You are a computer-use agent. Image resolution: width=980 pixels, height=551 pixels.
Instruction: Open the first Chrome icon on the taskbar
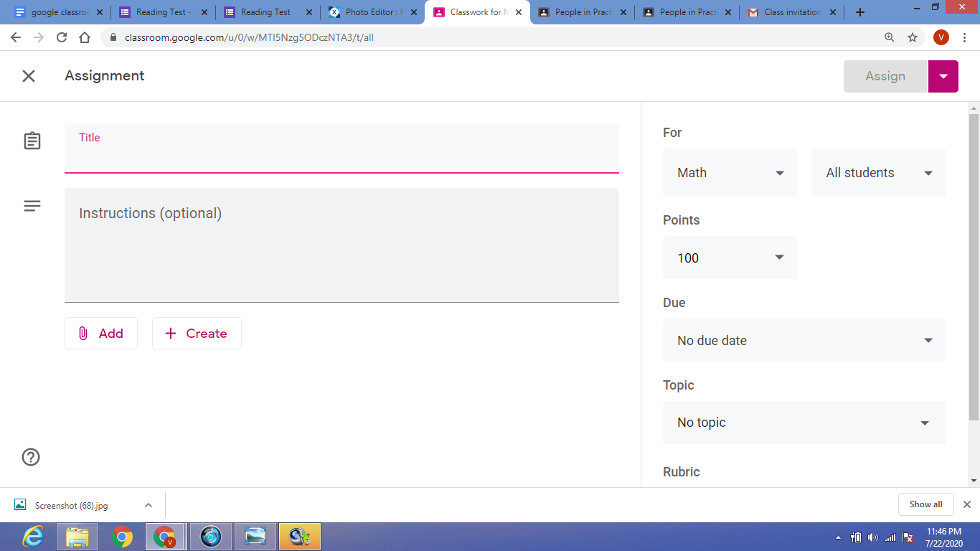tap(122, 537)
